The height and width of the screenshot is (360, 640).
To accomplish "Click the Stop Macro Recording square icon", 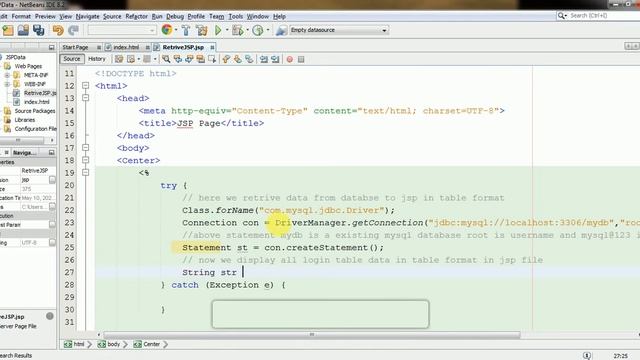I will [x=301, y=59].
